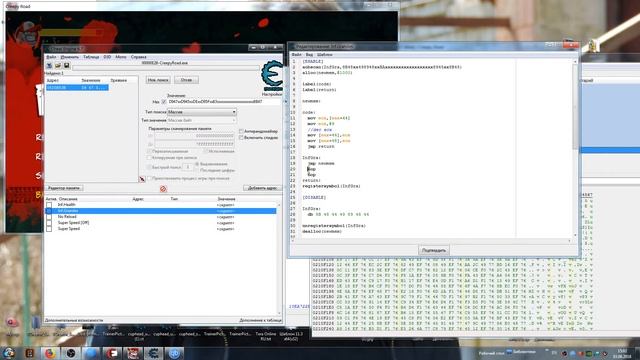Open the File menu in Cheat Engine
Viewport: 640px width, 360px height.
click(x=51, y=57)
